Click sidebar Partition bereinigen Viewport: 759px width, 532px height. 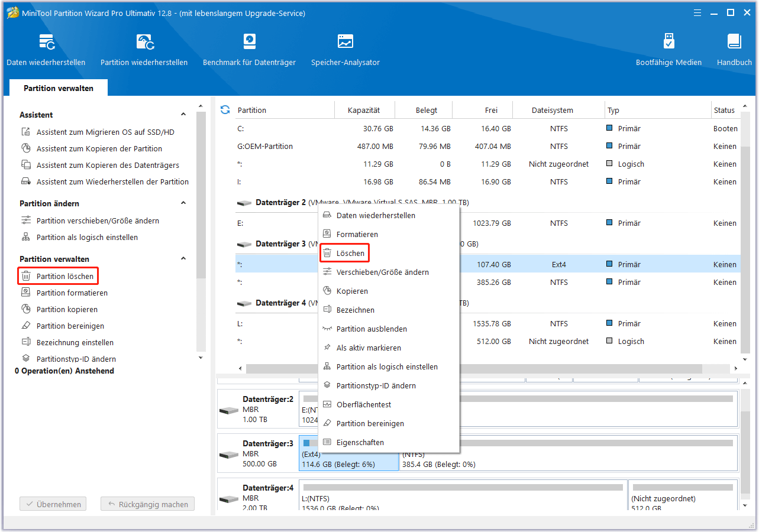(x=63, y=326)
